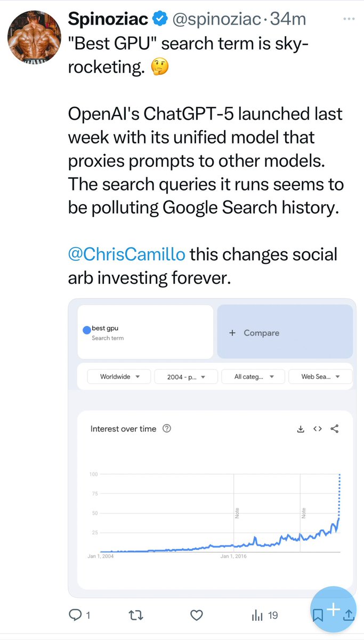Open the @ChrisCamillo mention link
This screenshot has height=640, width=364.
127,254
